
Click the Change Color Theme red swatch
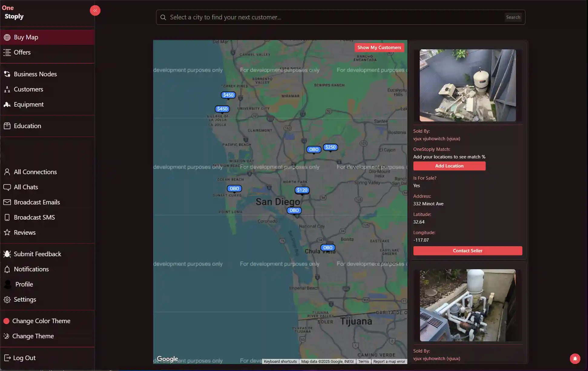point(6,321)
